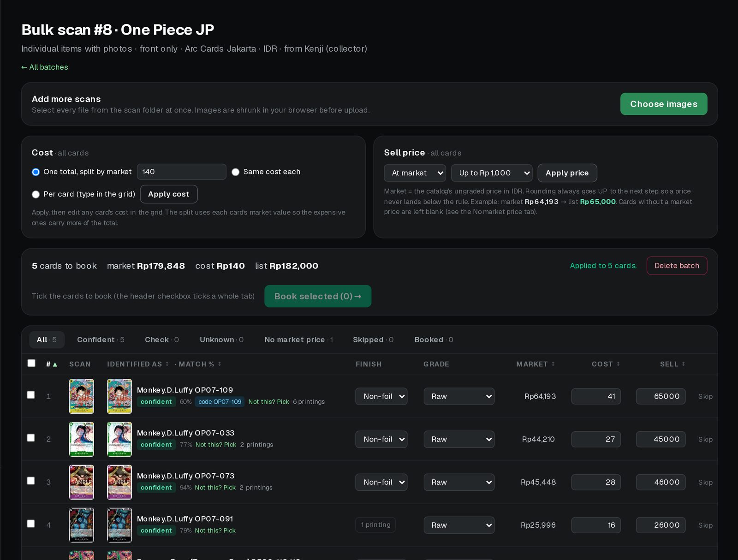The image size is (738, 560).
Task: Open the No market price tab
Action: point(299,340)
